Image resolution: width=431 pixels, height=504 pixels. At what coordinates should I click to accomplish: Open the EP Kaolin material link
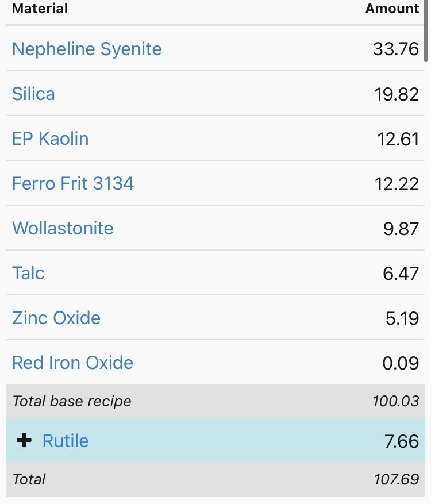point(51,138)
